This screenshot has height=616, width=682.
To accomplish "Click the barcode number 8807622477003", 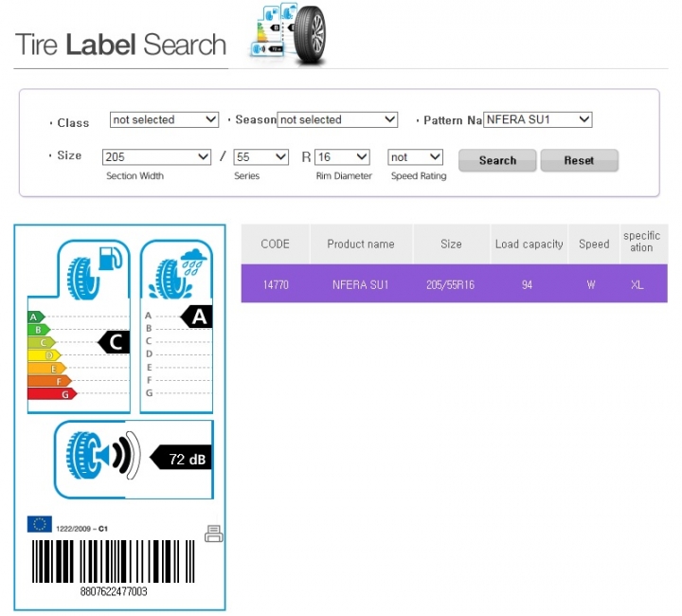I will pos(114,591).
